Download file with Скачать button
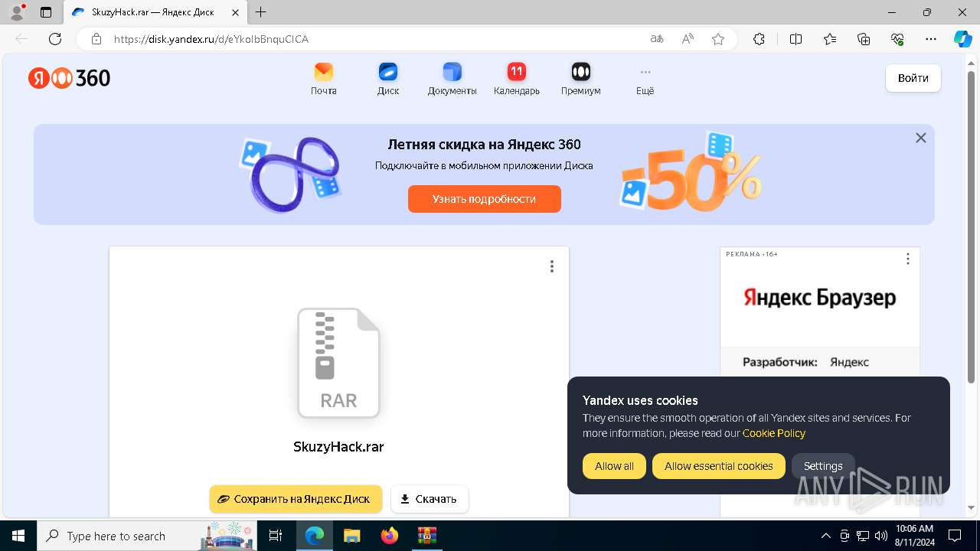The height and width of the screenshot is (551, 980). coord(430,499)
